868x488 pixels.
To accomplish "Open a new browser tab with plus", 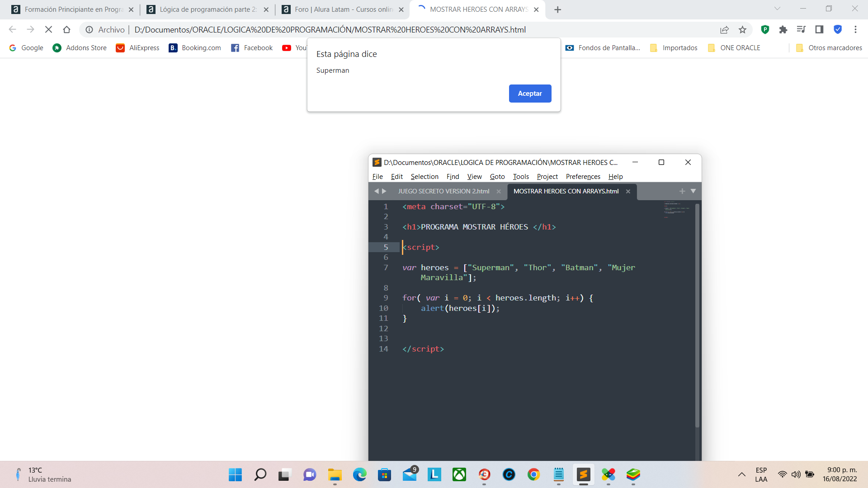I will point(557,9).
